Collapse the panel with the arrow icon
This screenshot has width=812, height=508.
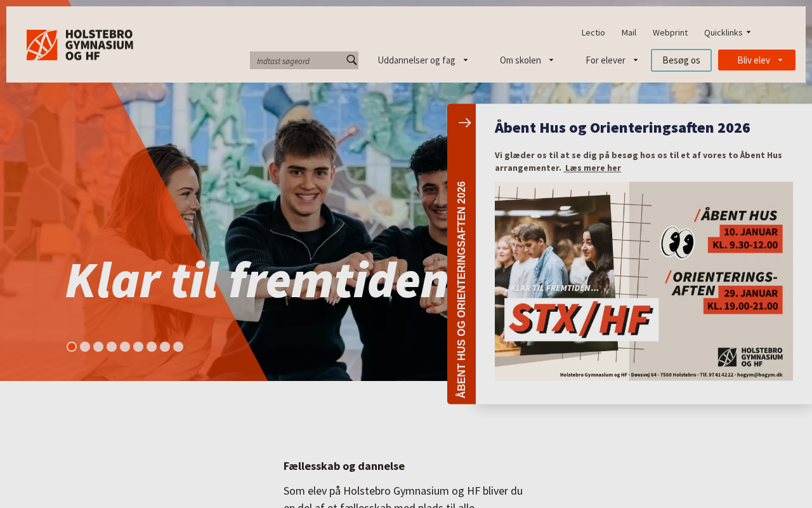tap(464, 123)
